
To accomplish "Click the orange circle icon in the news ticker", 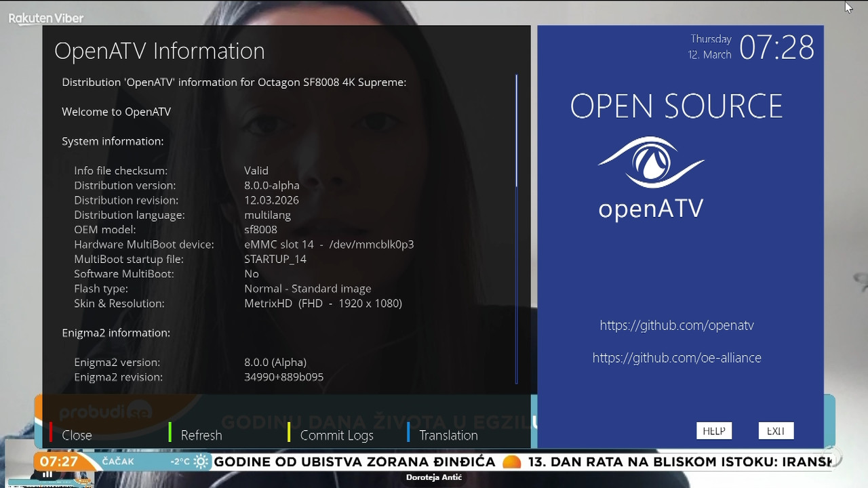I will 512,462.
